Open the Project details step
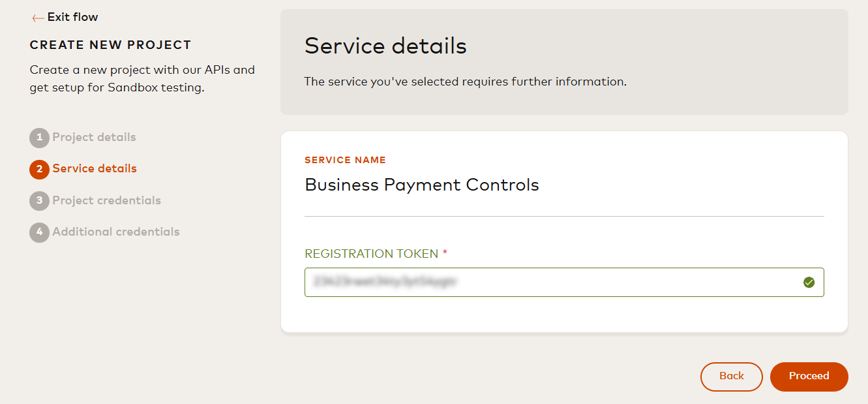This screenshot has height=404, width=868. [x=95, y=137]
